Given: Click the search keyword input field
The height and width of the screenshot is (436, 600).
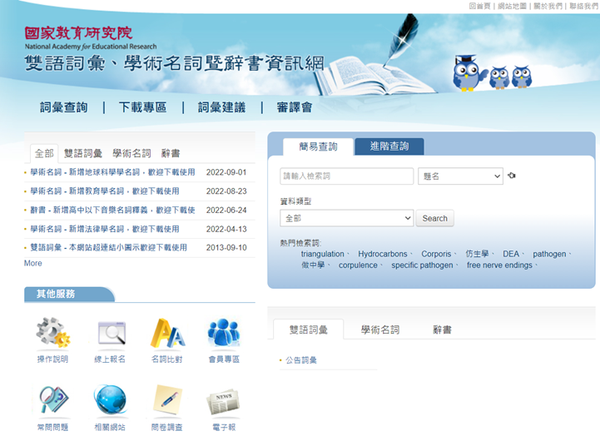Looking at the screenshot, I should 347,176.
